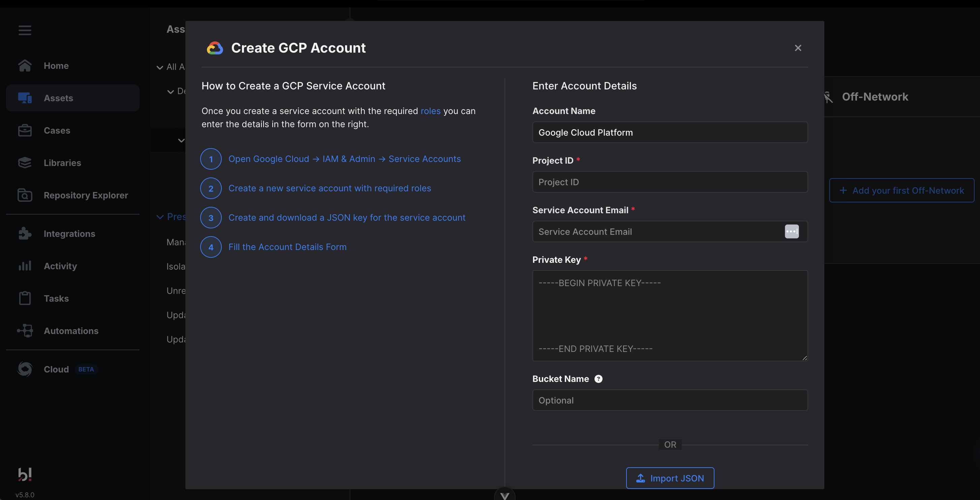Open the Integrations page
The image size is (980, 500).
69,233
